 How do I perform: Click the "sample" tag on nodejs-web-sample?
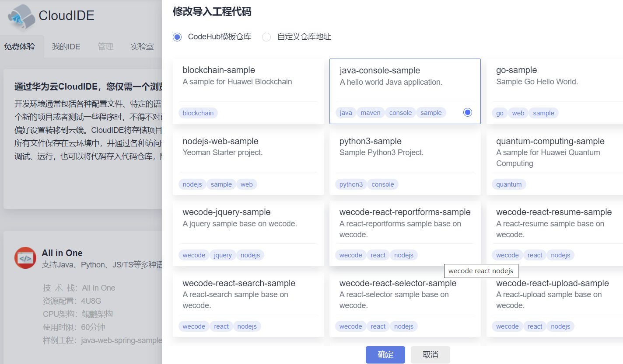click(221, 184)
